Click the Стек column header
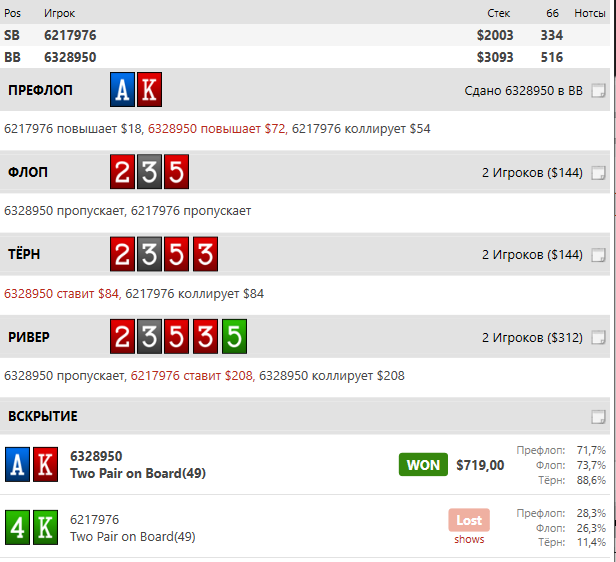The image size is (616, 562). pos(499,13)
